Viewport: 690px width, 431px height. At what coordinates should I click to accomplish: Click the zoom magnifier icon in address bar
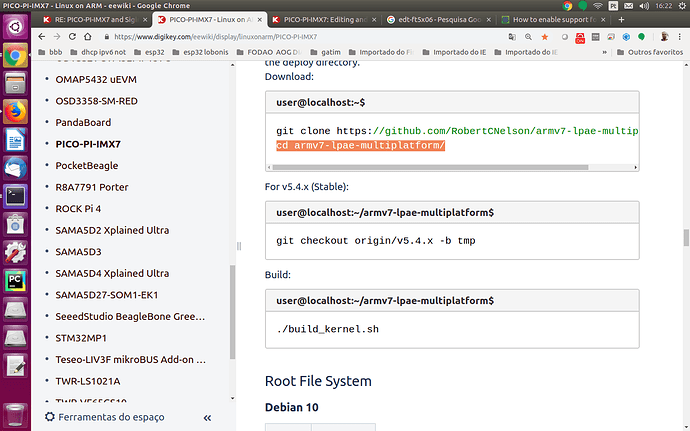(529, 37)
